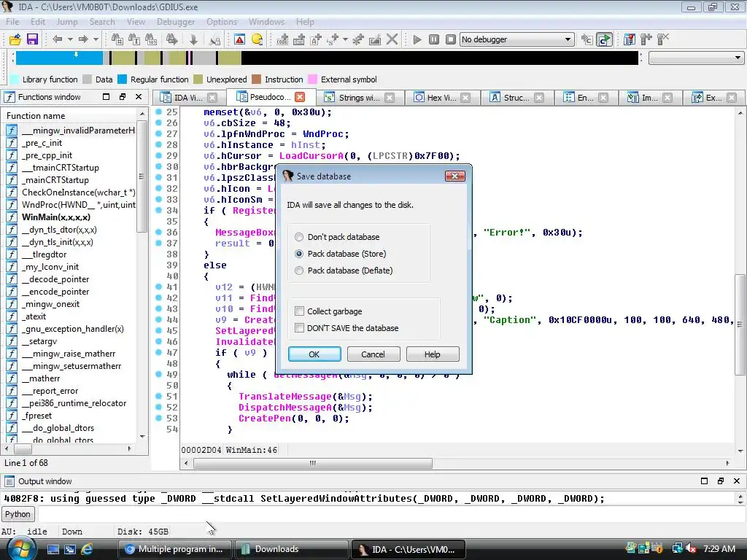Click the X undefine toolbar icon
Viewport: 747px width, 560px height.
[392, 39]
